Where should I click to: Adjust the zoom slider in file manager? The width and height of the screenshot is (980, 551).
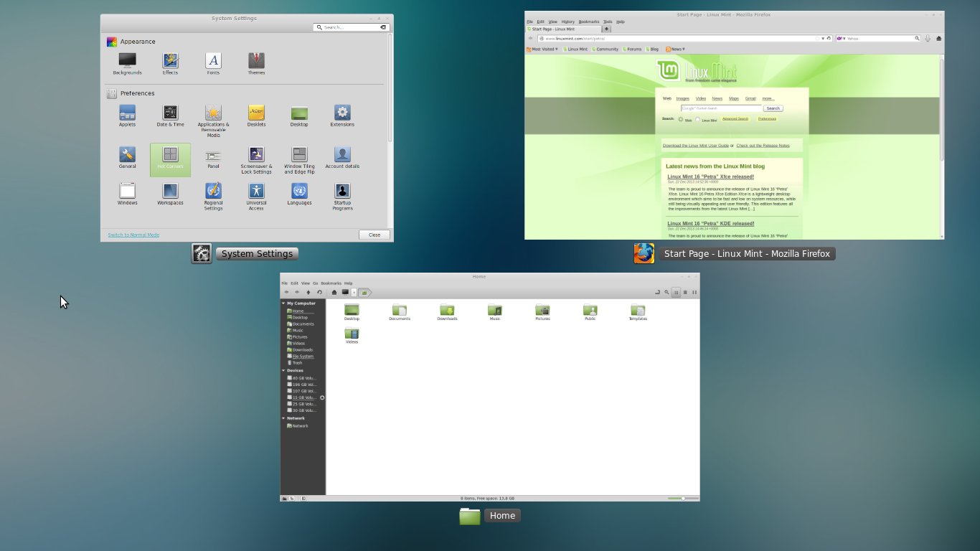point(682,498)
